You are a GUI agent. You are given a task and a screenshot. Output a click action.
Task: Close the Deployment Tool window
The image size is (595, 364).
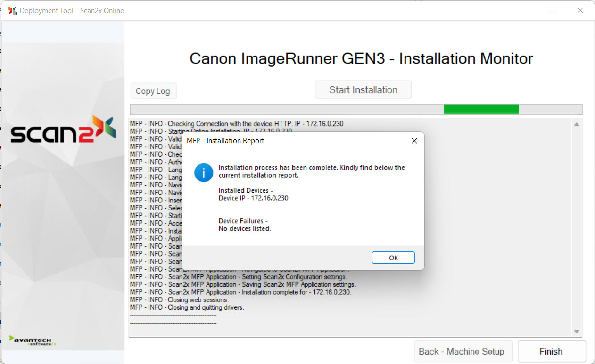tap(580, 10)
